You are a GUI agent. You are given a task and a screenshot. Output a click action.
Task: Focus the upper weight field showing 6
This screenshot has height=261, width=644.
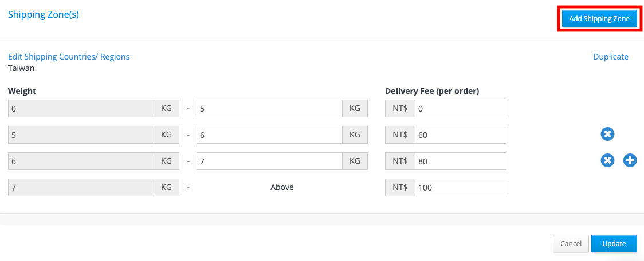tap(269, 135)
